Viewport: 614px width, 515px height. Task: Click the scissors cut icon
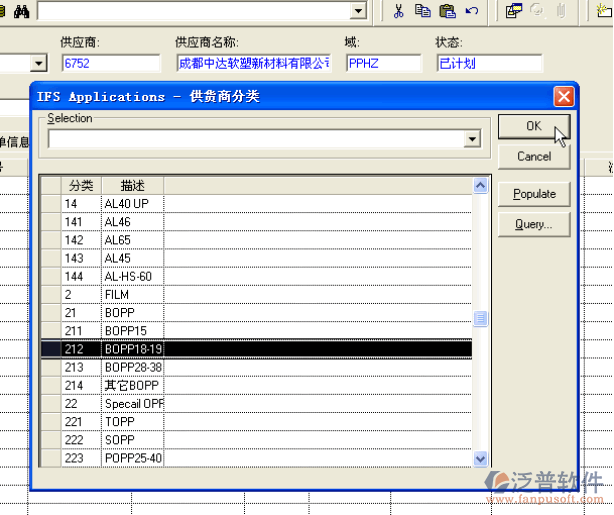tap(398, 11)
